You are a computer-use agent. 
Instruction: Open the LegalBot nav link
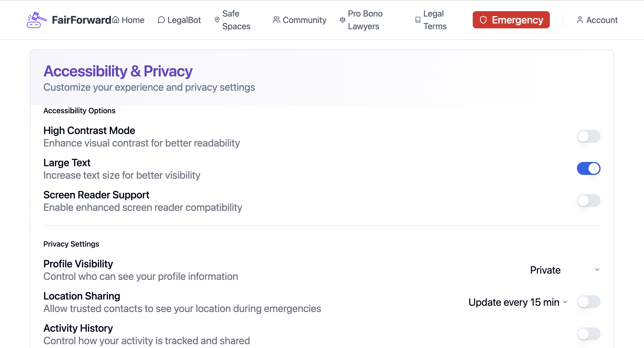(184, 20)
